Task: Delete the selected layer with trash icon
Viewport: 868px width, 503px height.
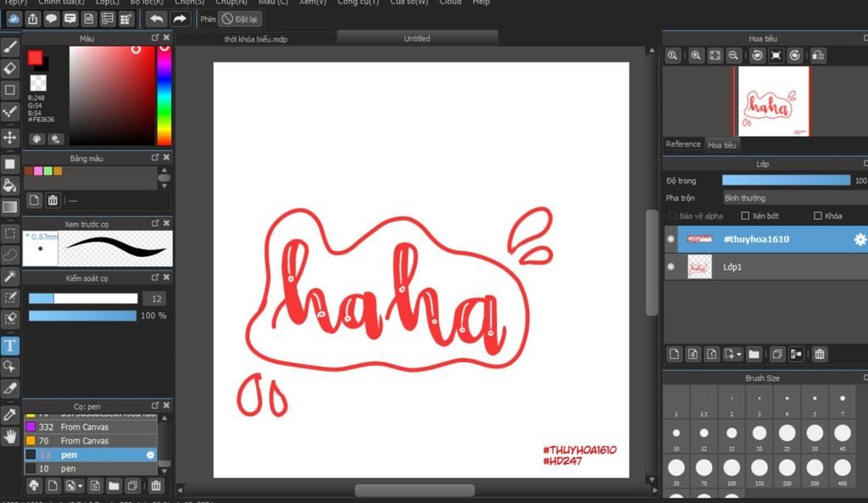Action: 820,354
